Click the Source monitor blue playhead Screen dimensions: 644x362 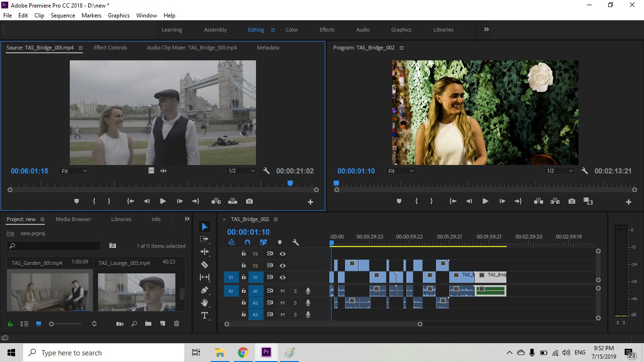[290, 183]
